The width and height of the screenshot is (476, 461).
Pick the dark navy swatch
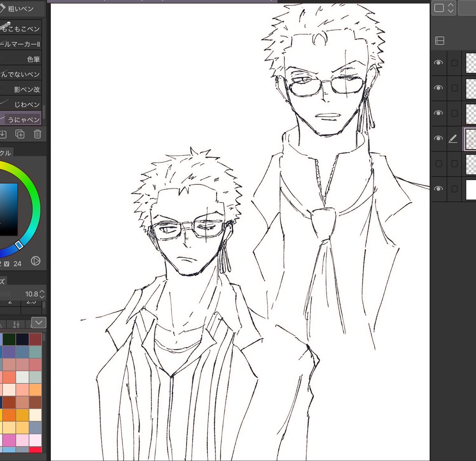(22, 339)
